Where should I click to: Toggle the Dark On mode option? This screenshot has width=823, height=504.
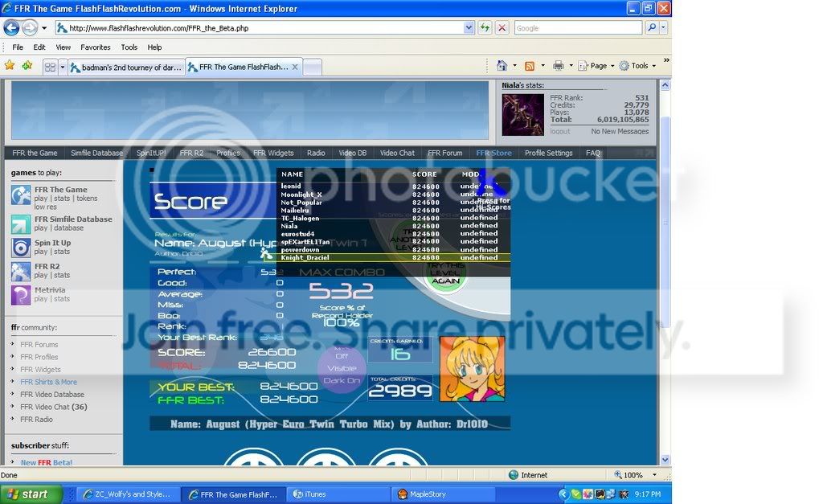click(341, 381)
